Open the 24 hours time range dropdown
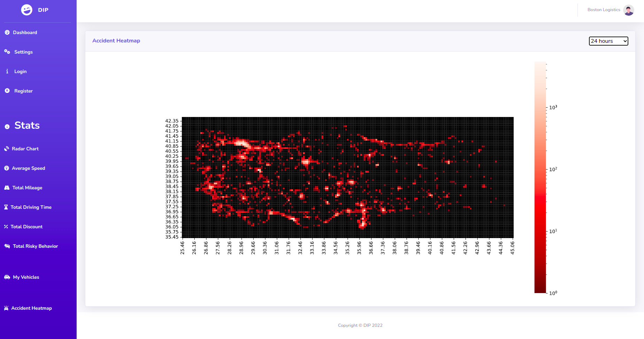The width and height of the screenshot is (644, 339). click(x=608, y=41)
